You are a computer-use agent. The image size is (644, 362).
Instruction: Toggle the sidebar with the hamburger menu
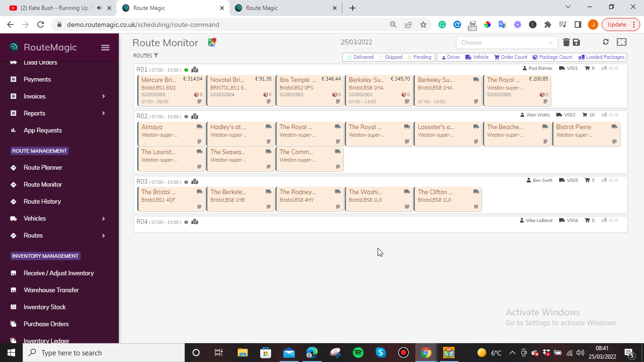click(105, 48)
